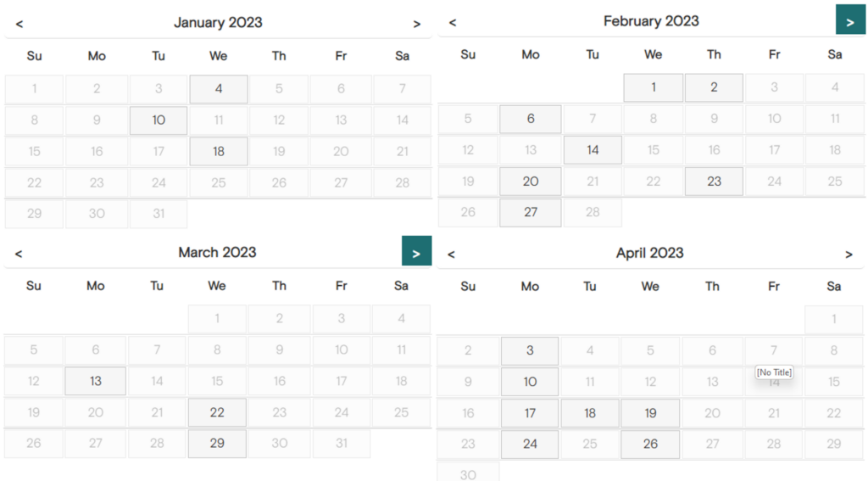Choose February 23 date

[714, 182]
